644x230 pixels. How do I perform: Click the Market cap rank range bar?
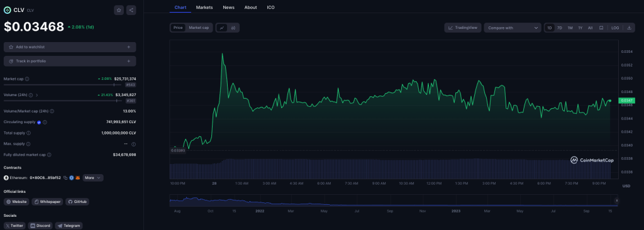[x=62, y=85]
